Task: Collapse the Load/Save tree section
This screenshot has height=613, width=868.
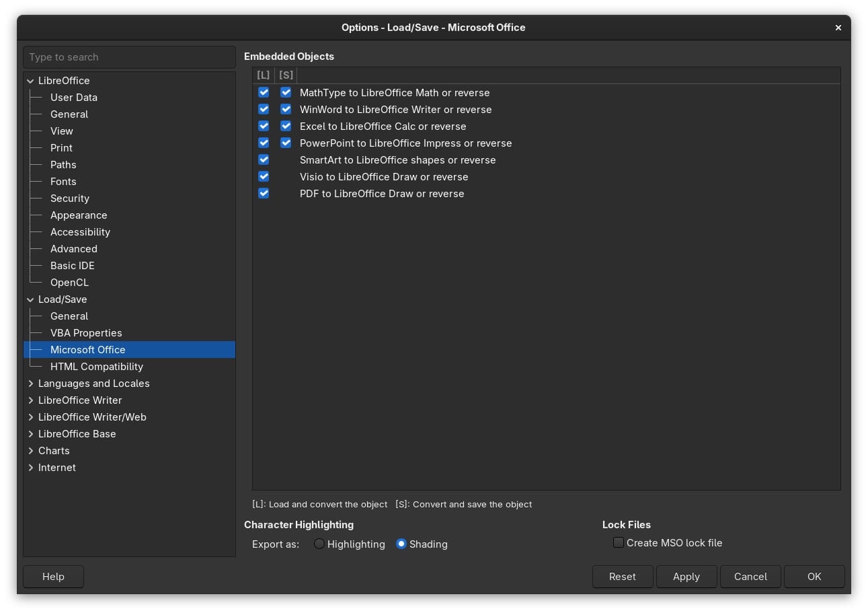Action: coord(30,299)
